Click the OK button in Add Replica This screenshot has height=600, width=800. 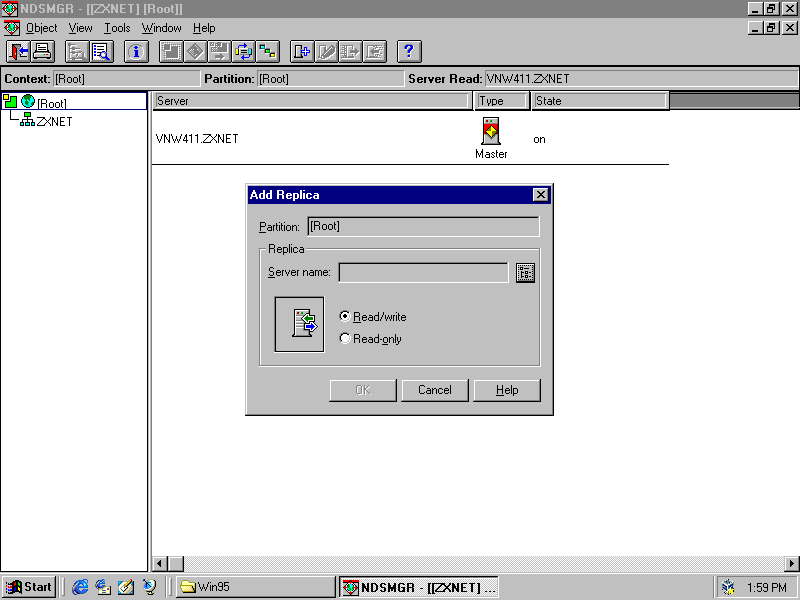[x=363, y=390]
